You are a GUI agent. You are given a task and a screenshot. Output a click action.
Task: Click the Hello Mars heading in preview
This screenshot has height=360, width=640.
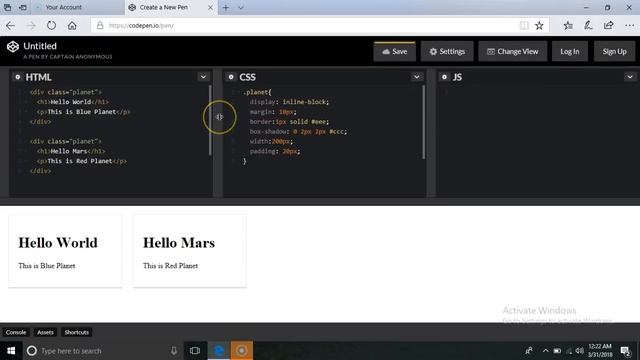(x=179, y=242)
